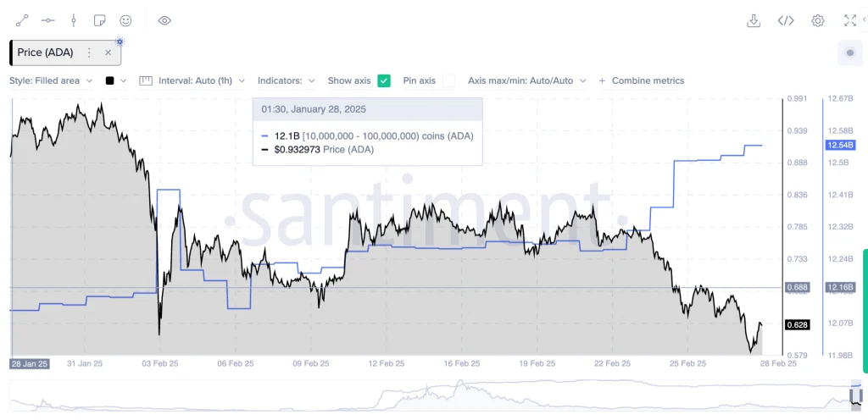The height and width of the screenshot is (420, 868).
Task: Open chart settings gear
Action: pos(818,21)
